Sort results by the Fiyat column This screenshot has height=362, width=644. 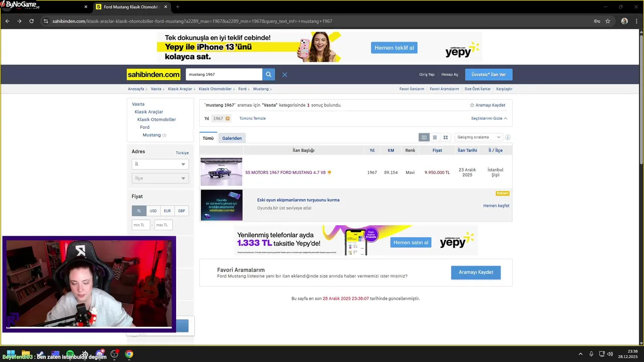pyautogui.click(x=437, y=150)
